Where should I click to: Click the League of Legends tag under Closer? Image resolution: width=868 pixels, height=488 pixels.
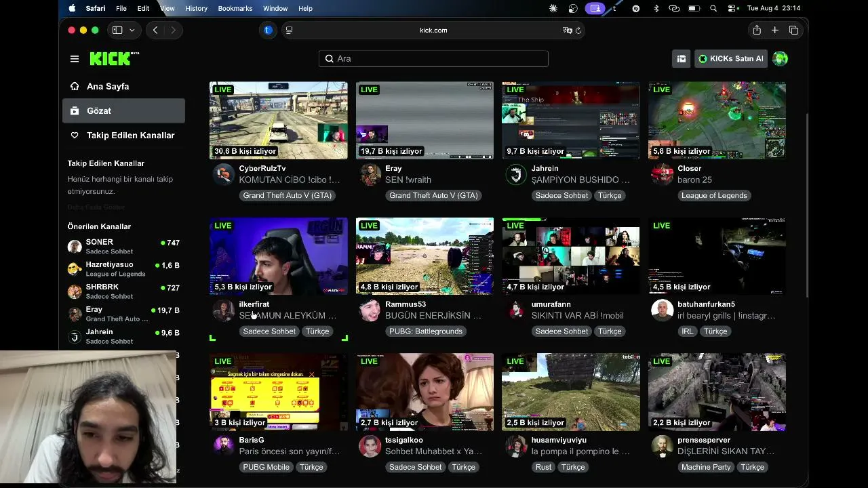pos(714,196)
